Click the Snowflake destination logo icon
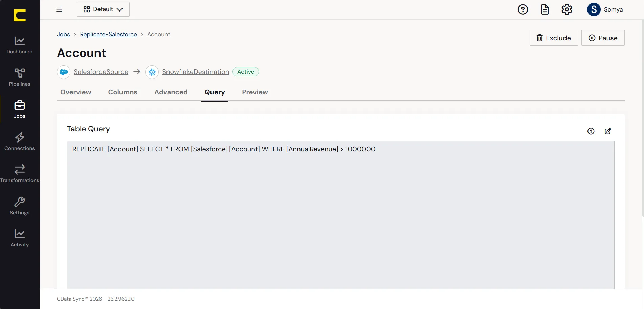The image size is (644, 309). point(152,72)
